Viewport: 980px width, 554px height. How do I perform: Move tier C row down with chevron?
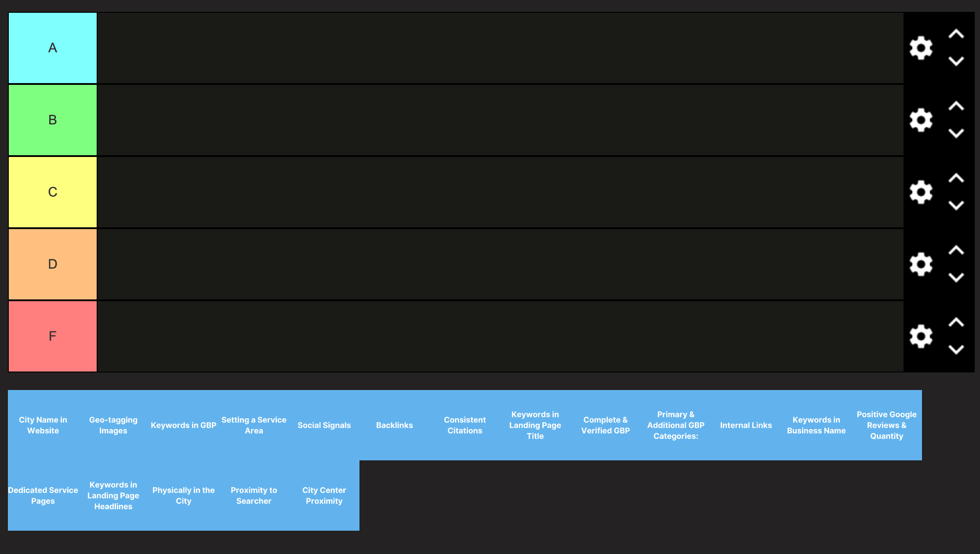pyautogui.click(x=956, y=205)
